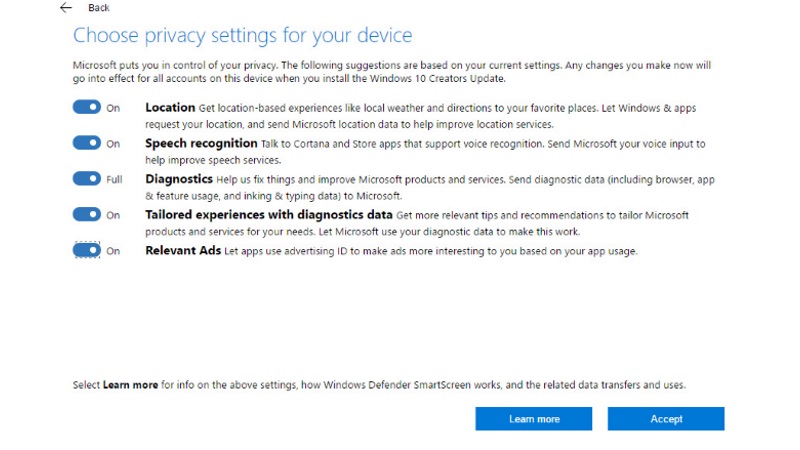Click the Back arrow icon
Viewport: 800px width, 450px height.
pos(66,8)
